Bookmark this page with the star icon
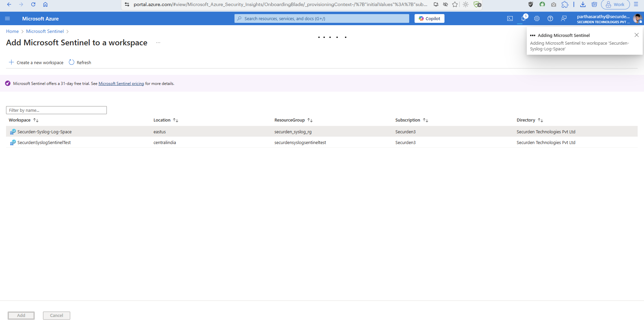 455,4
